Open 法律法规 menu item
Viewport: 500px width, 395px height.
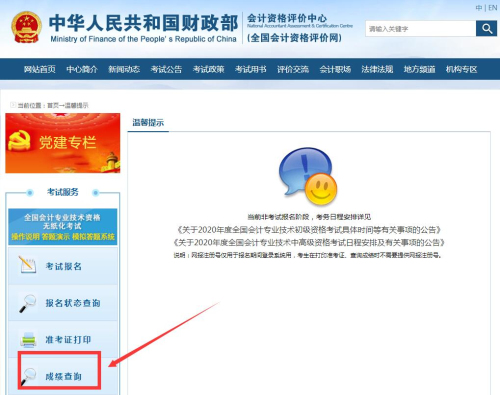click(x=377, y=69)
